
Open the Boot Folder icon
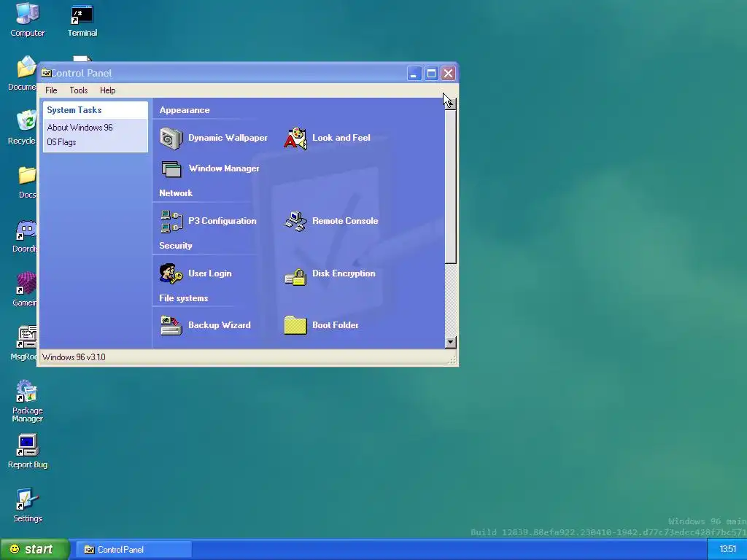click(295, 326)
